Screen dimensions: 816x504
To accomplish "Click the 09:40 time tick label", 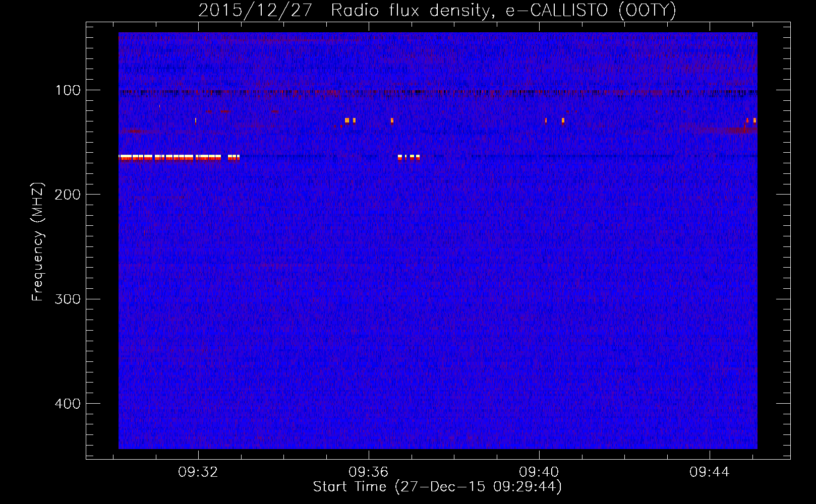I will click(539, 472).
